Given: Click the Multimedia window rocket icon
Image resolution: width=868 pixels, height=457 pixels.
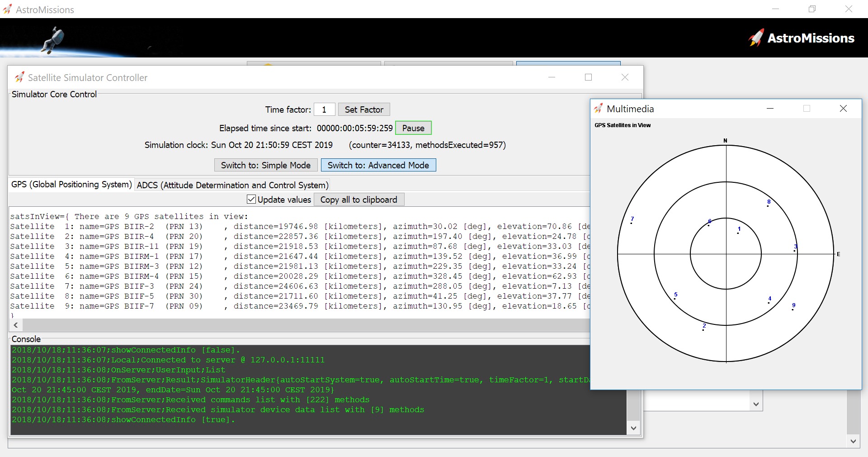Looking at the screenshot, I should coord(598,109).
